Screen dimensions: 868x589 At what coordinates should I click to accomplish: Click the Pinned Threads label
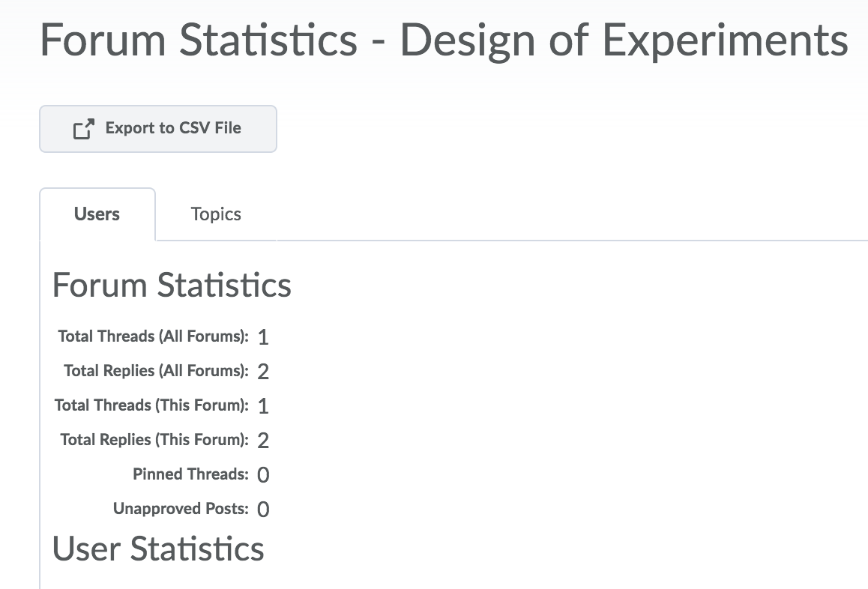click(x=190, y=474)
